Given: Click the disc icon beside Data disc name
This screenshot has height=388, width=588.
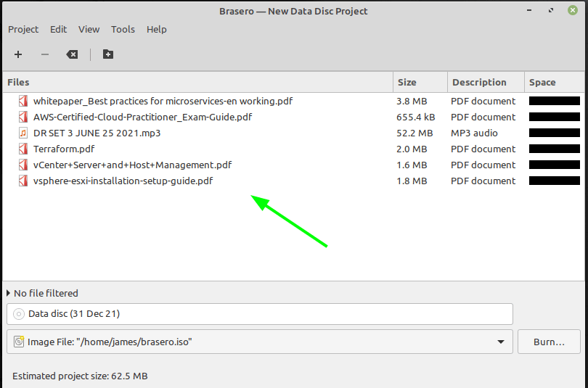Looking at the screenshot, I should (x=19, y=314).
